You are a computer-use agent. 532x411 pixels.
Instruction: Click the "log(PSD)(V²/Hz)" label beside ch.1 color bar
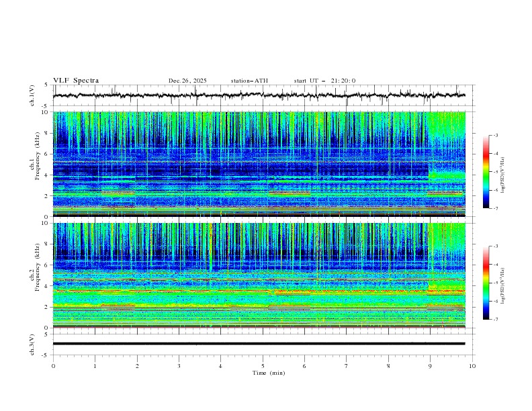[x=503, y=175]
